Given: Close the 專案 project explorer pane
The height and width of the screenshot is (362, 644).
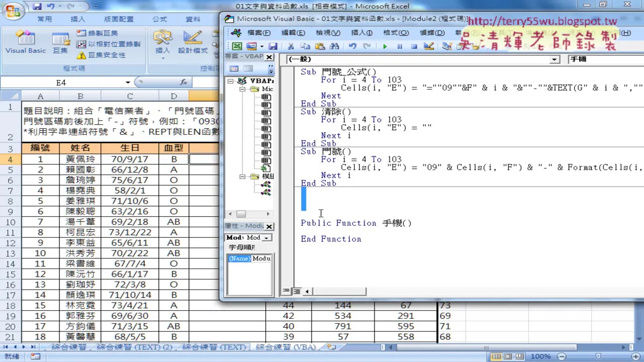Looking at the screenshot, I should point(269,56).
